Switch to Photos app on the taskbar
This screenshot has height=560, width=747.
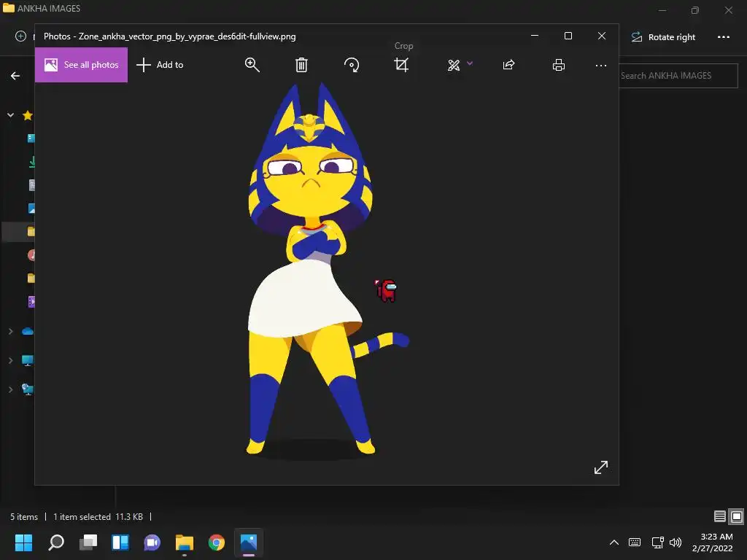pos(249,542)
